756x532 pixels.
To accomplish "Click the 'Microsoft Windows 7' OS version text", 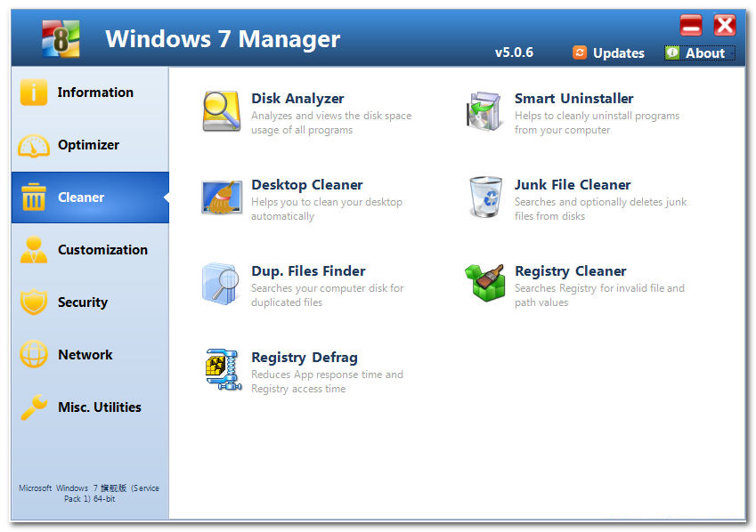I will tap(89, 493).
